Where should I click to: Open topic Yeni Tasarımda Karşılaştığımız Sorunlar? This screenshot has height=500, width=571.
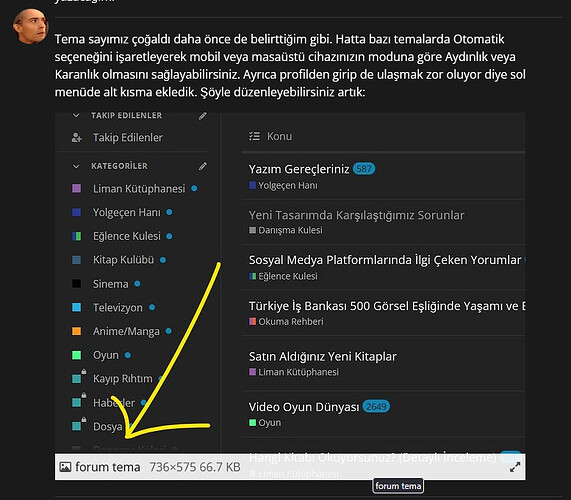coord(356,215)
